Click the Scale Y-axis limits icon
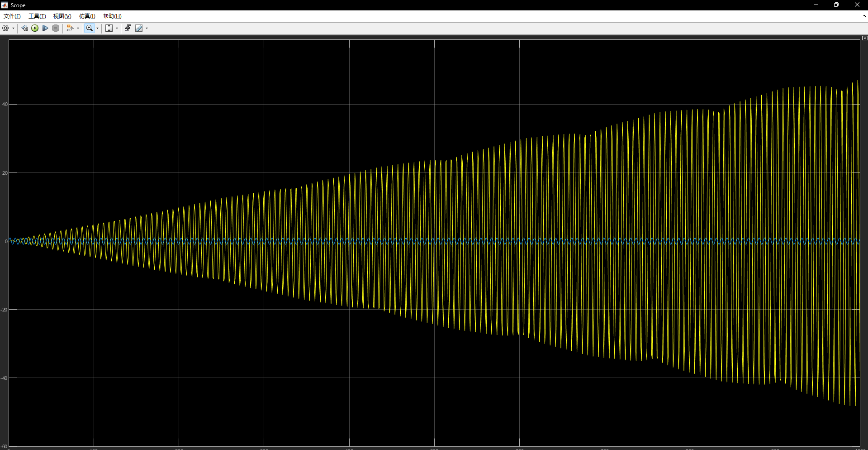Image resolution: width=868 pixels, height=450 pixels. (x=109, y=28)
